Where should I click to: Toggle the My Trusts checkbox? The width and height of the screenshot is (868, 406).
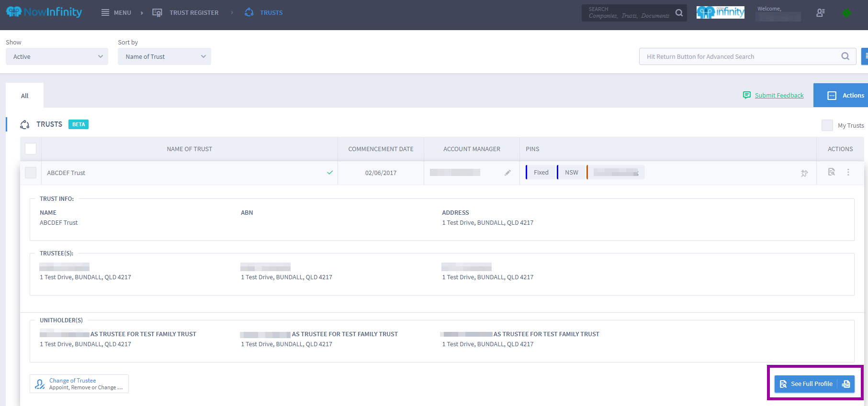pyautogui.click(x=827, y=125)
